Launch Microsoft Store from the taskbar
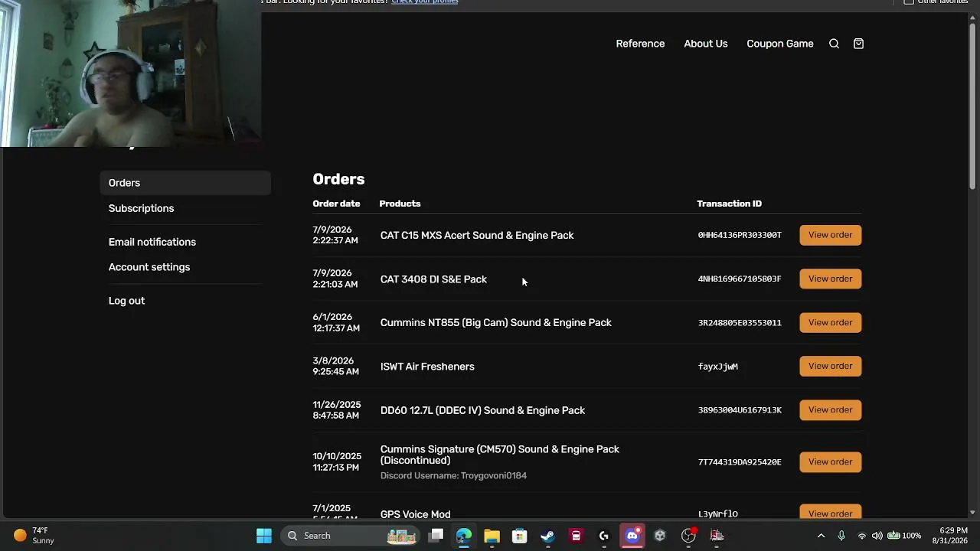 (519, 536)
